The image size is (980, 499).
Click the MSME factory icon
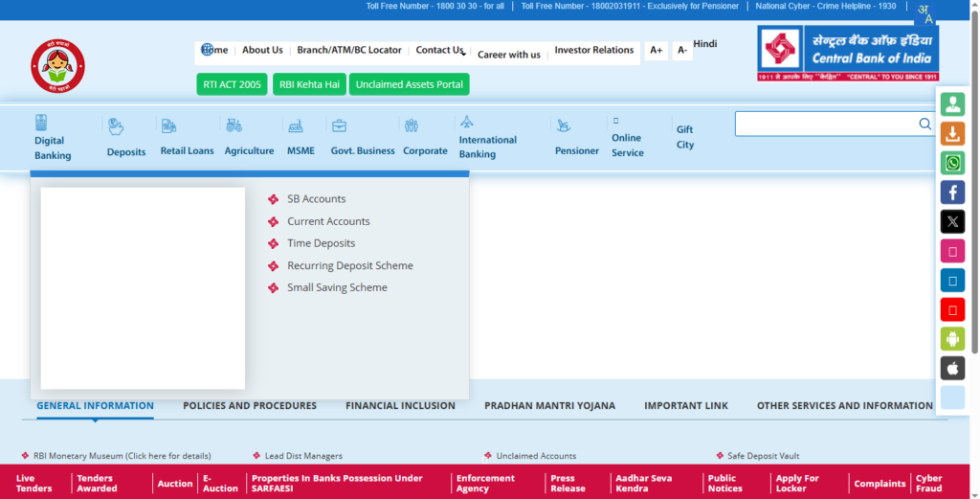click(296, 125)
